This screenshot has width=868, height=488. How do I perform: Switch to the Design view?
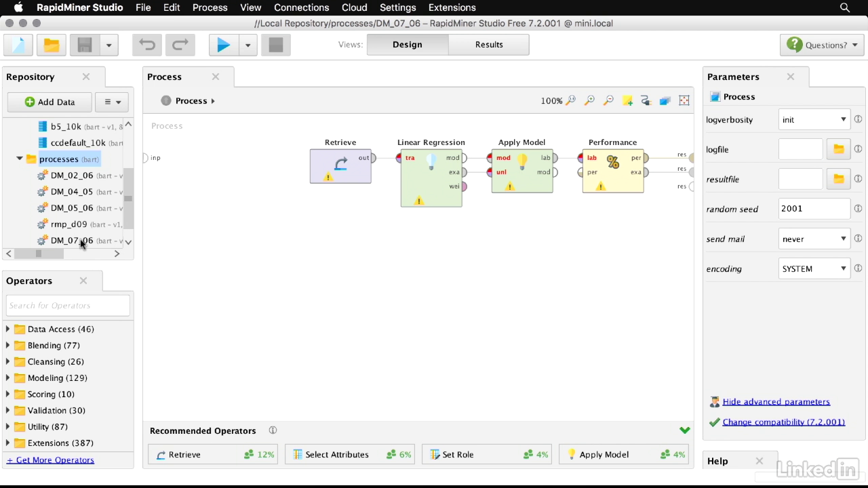(x=407, y=45)
